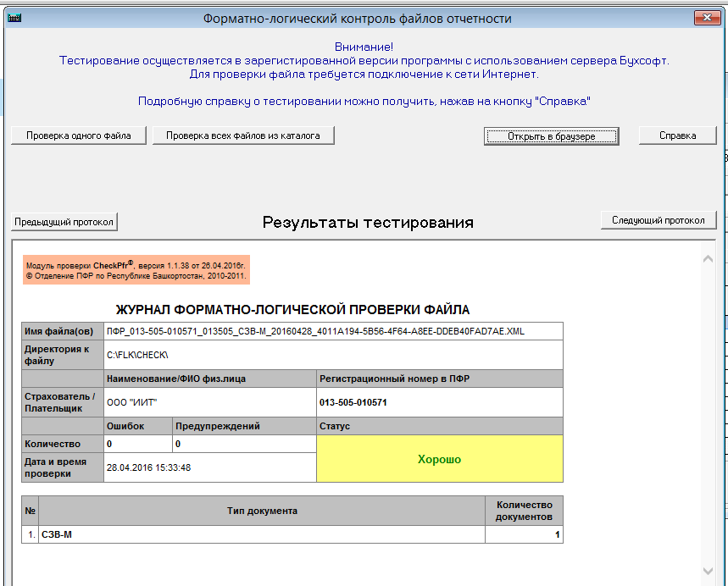Select the XML file name cell
The width and height of the screenshot is (728, 586).
tap(332, 331)
